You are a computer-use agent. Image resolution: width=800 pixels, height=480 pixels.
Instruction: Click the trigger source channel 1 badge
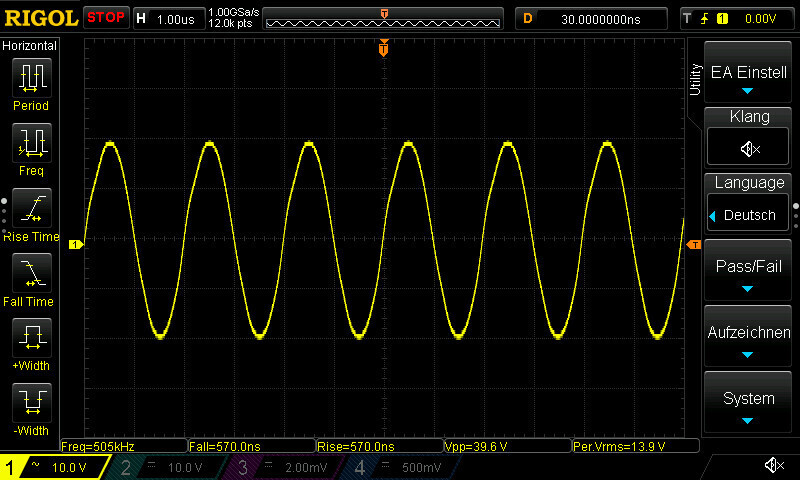coord(722,19)
